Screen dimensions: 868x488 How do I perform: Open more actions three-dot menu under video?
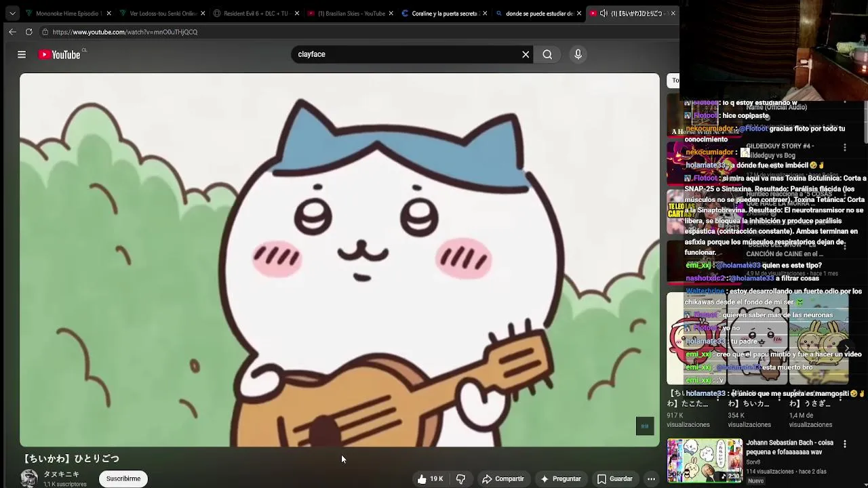(x=651, y=479)
